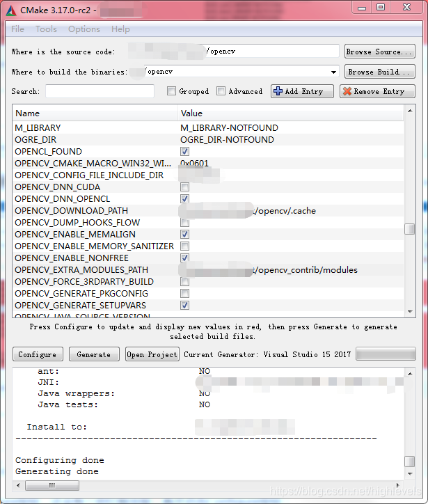Close the CMake window
Viewport: 428px width, 504px height.
click(406, 8)
